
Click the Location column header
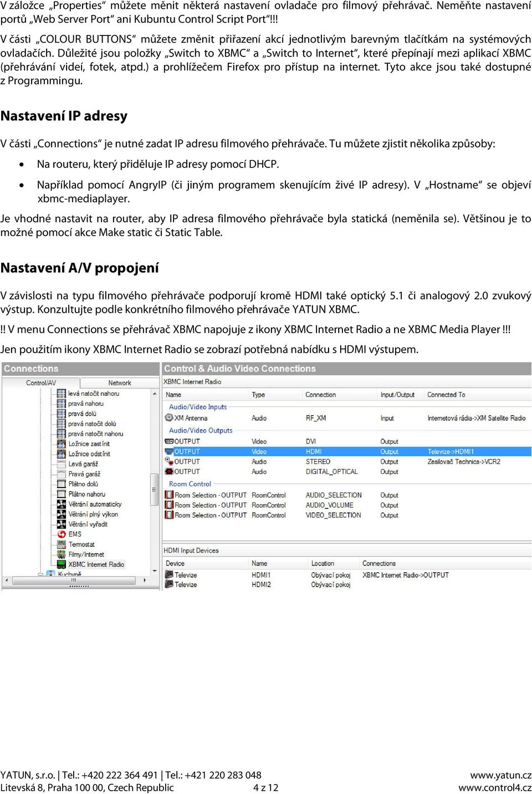[334, 563]
